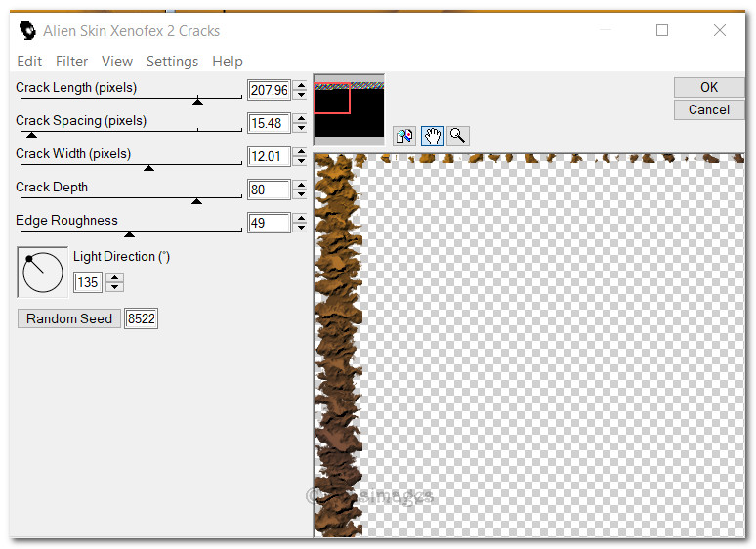Click the navigator thumbnail preview
The width and height of the screenshot is (756, 549).
tap(349, 109)
